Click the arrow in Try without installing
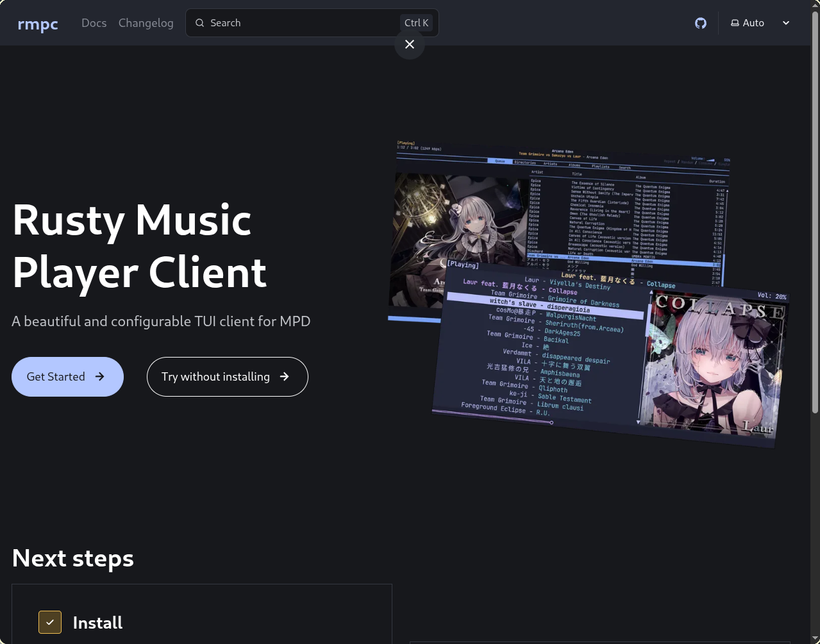 pyautogui.click(x=285, y=377)
